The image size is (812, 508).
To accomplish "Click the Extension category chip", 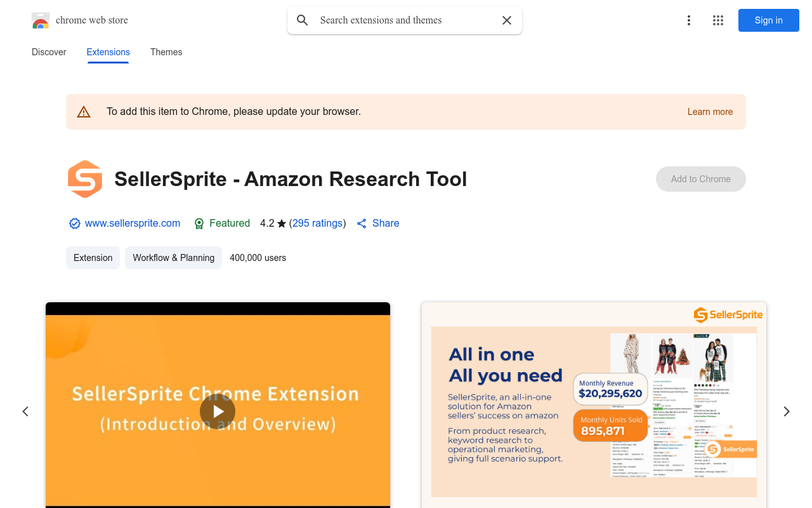I will tap(93, 258).
